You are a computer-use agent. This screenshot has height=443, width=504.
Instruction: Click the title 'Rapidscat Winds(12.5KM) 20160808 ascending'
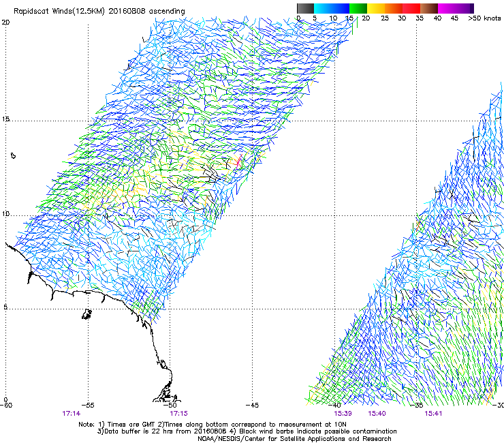[99, 12]
